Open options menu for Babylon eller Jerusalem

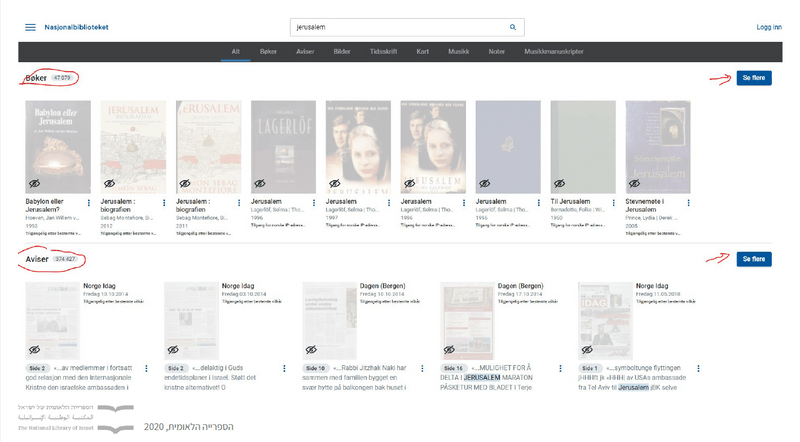[x=92, y=203]
